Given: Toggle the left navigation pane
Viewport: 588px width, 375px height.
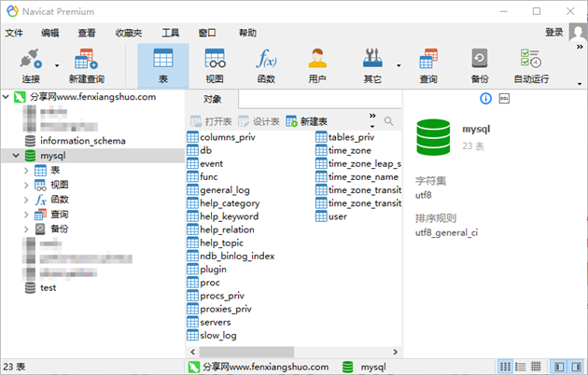Looking at the screenshot, I should (x=559, y=367).
